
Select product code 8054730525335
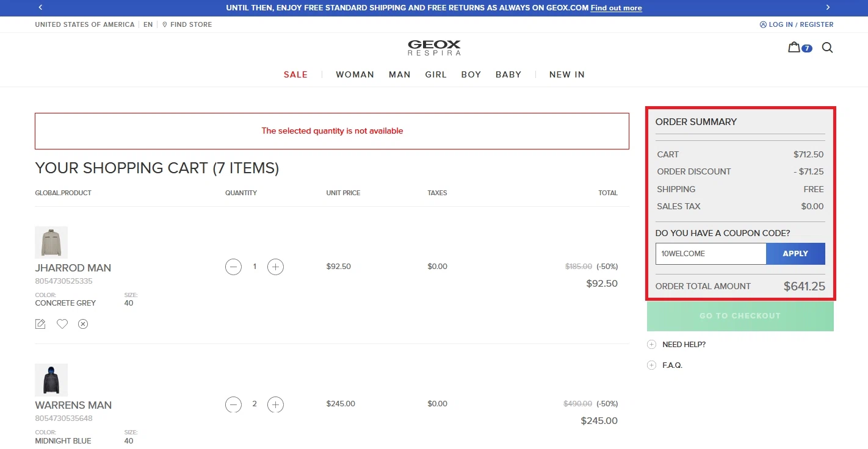tap(63, 281)
